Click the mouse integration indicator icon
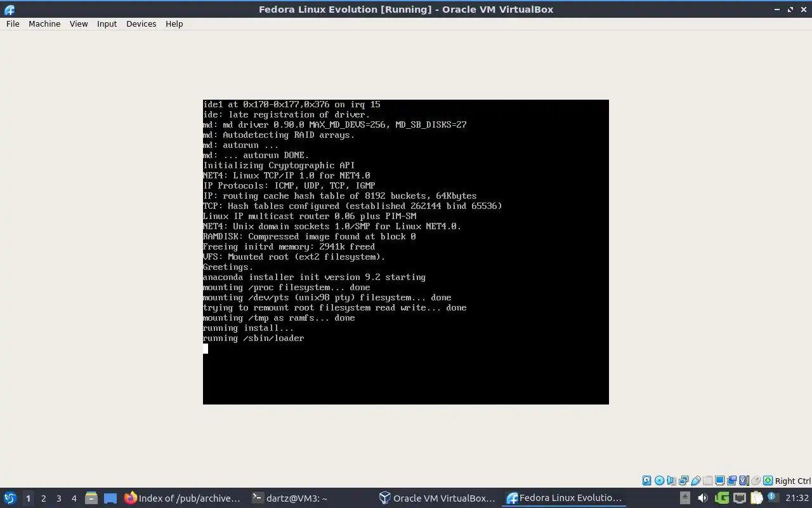The width and height of the screenshot is (812, 508). [756, 481]
